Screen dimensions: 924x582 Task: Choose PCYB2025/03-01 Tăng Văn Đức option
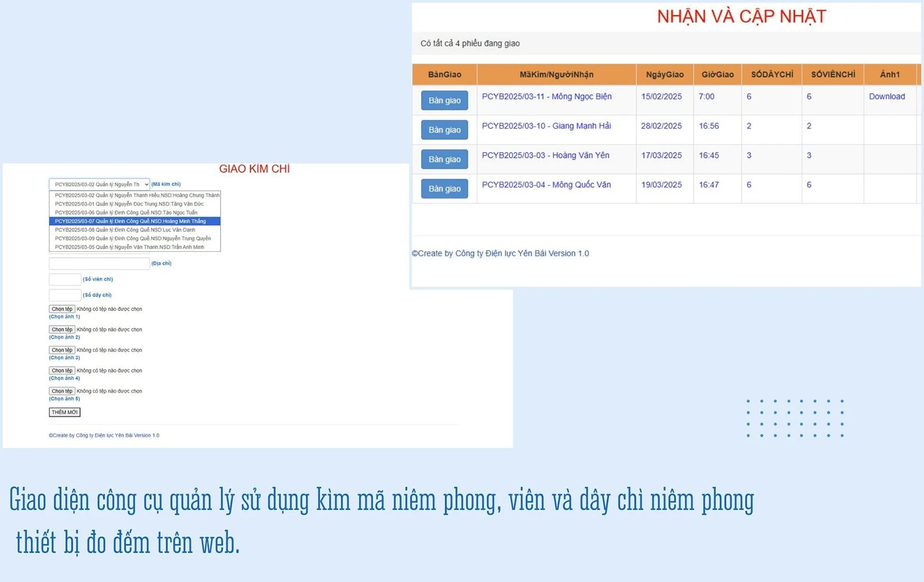pos(135,204)
